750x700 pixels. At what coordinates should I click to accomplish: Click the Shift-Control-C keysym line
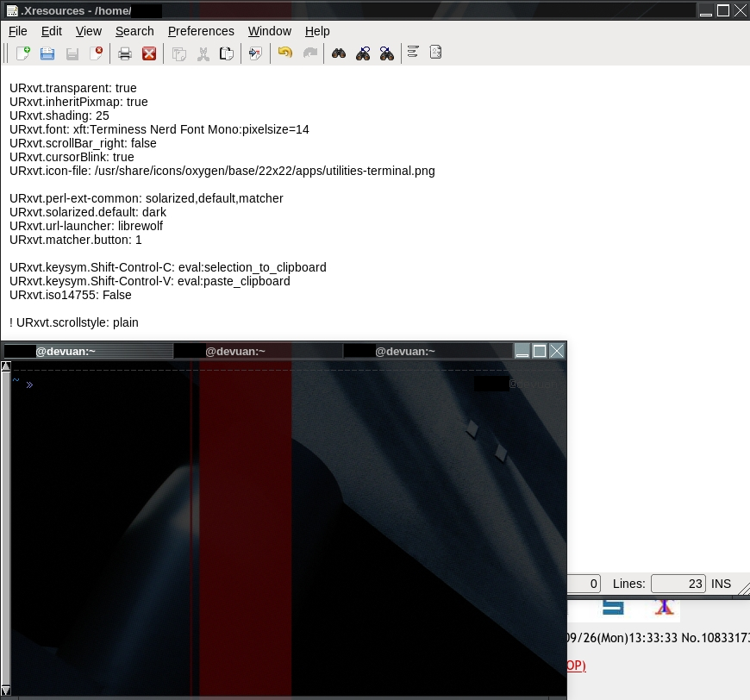pyautogui.click(x=168, y=267)
